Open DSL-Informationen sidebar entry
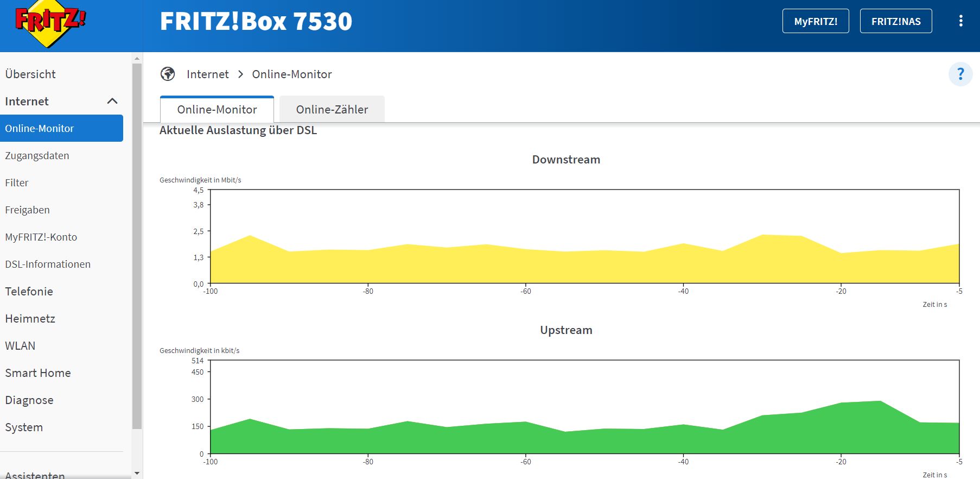Screen dimensions: 980x479 coord(48,264)
